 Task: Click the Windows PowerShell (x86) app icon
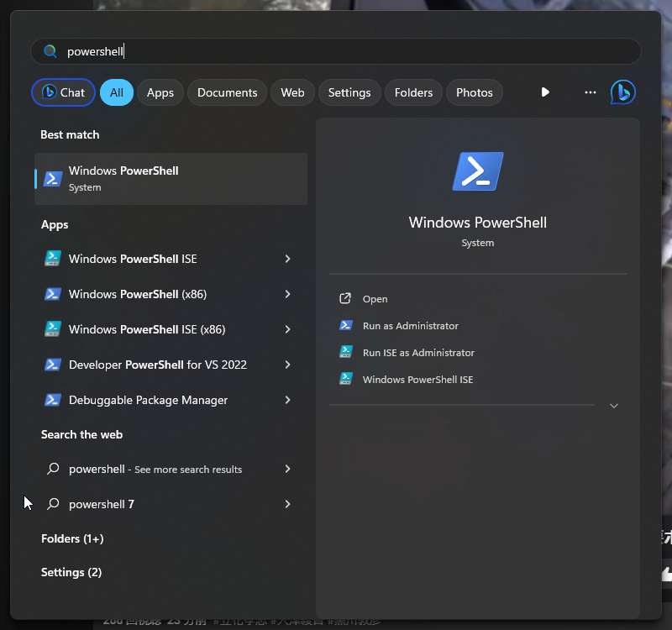pos(53,294)
